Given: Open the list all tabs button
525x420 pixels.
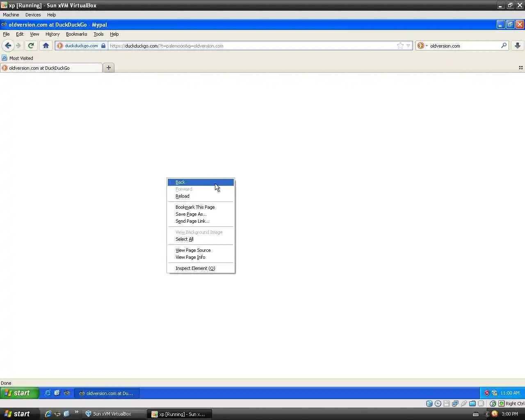Looking at the screenshot, I should [x=521, y=68].
